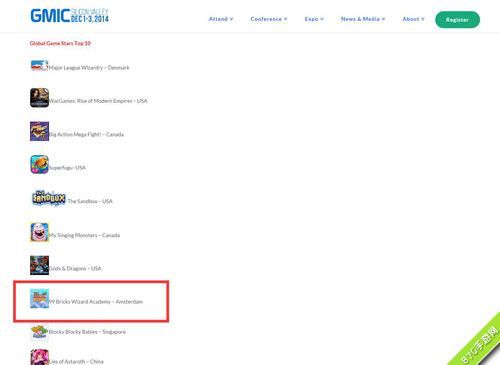The image size is (500, 365).
Task: Select text Blocky Blocky Babies – Singapore
Action: tap(87, 332)
